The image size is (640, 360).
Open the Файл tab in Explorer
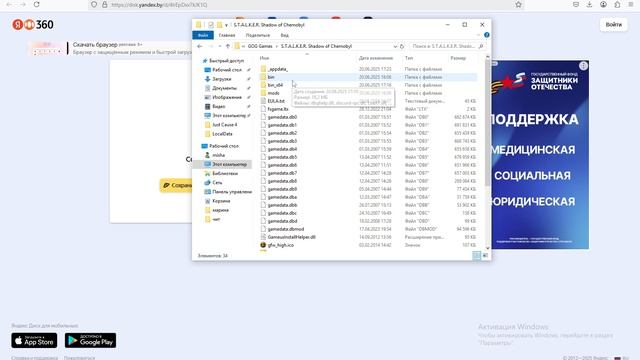click(203, 36)
